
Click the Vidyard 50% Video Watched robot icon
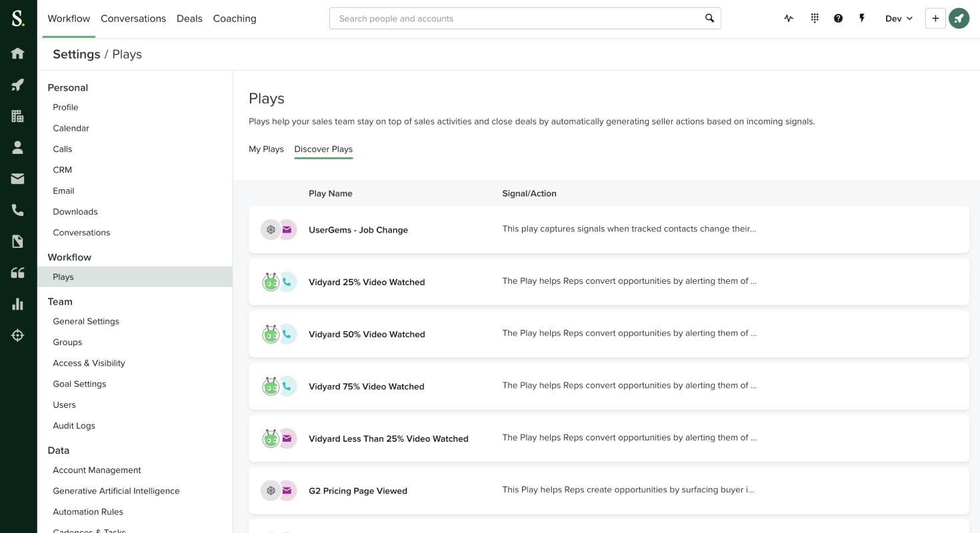pos(271,334)
